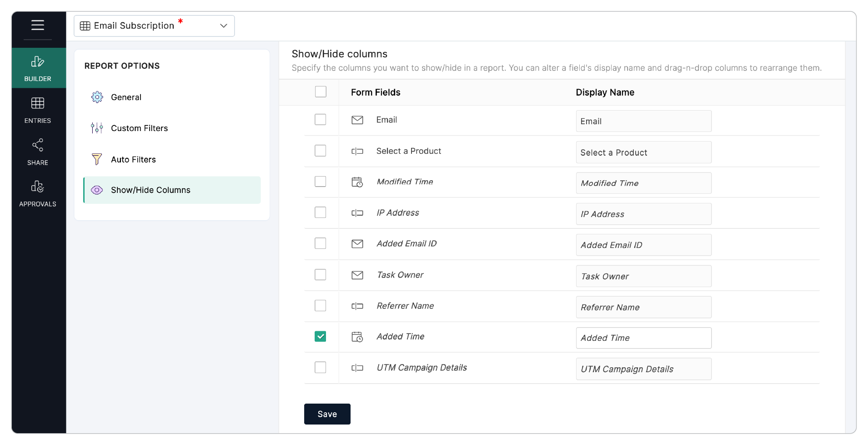Select Show/Hide Columns report option
Screen dimensions: 868x445
[x=151, y=190]
